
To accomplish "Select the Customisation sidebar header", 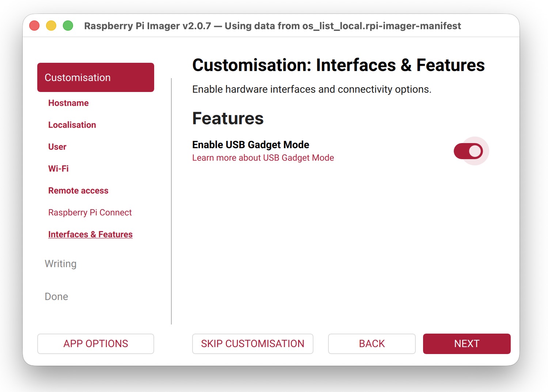I will 96,77.
